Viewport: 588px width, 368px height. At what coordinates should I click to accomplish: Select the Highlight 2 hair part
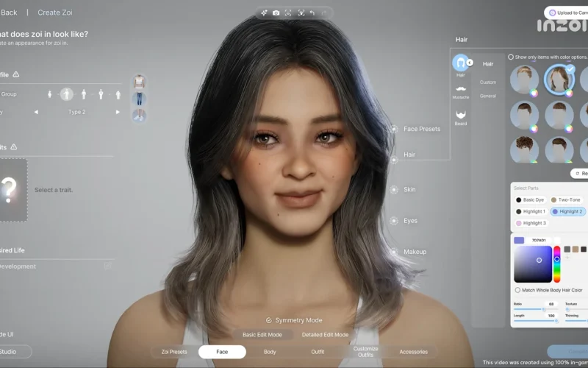point(567,211)
